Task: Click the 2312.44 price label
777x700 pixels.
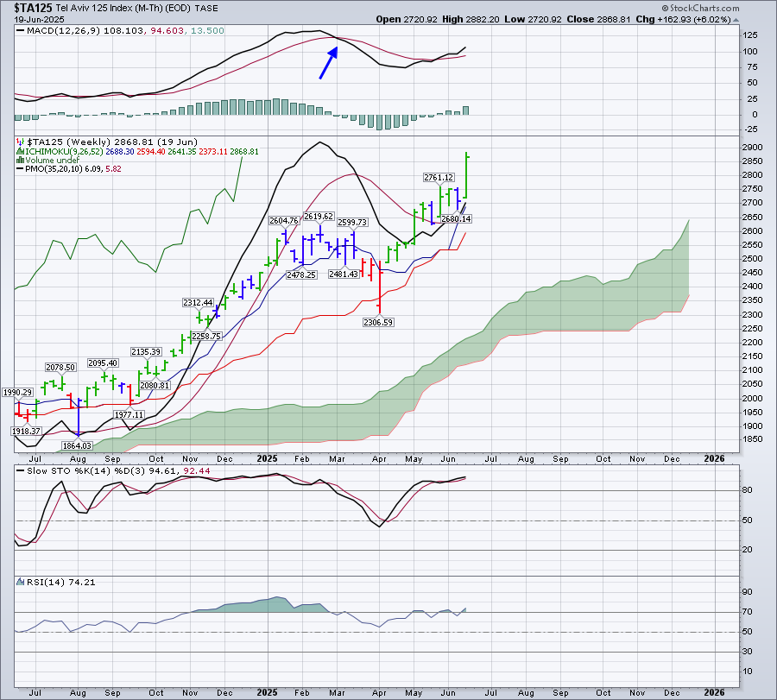Action: pyautogui.click(x=198, y=303)
